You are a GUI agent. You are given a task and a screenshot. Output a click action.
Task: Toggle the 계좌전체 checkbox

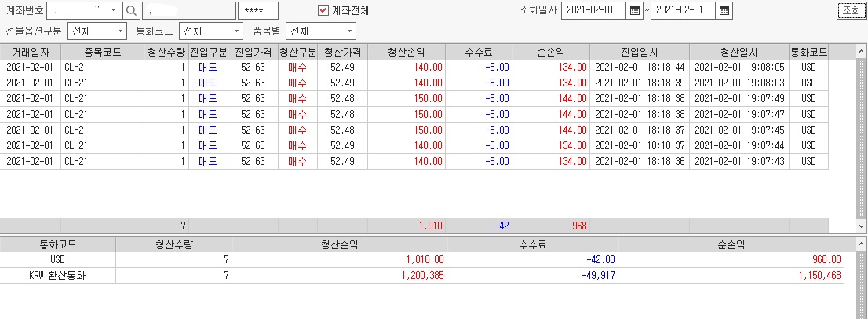click(323, 10)
